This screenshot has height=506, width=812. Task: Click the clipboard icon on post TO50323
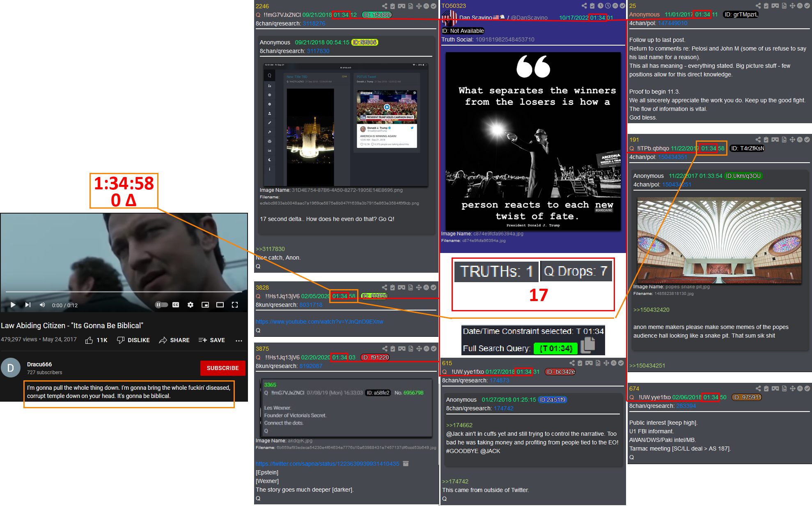[592, 6]
